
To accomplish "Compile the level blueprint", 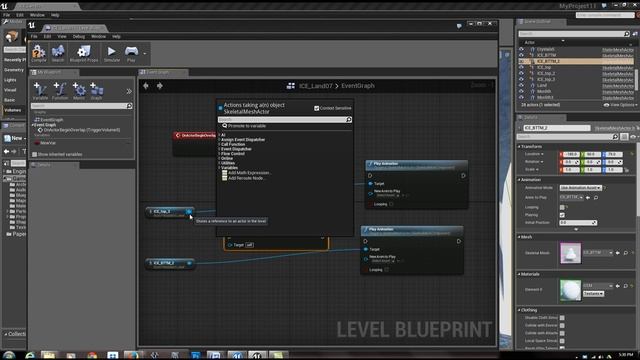I will tap(39, 53).
